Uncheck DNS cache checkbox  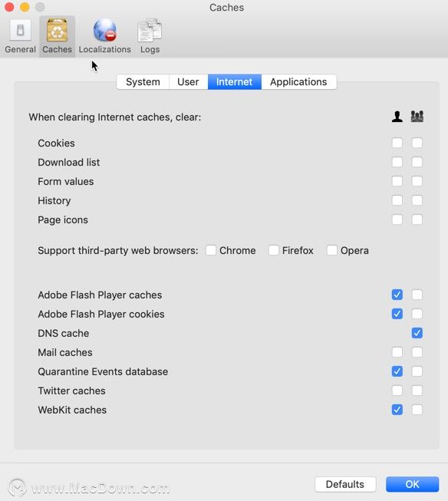point(417,333)
